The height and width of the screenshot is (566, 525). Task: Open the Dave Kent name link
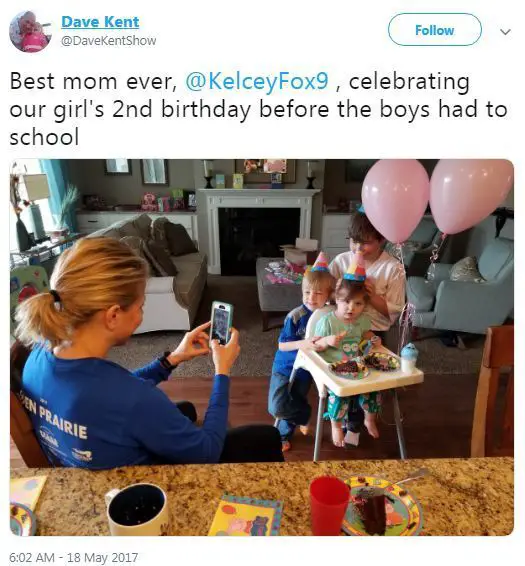click(100, 22)
